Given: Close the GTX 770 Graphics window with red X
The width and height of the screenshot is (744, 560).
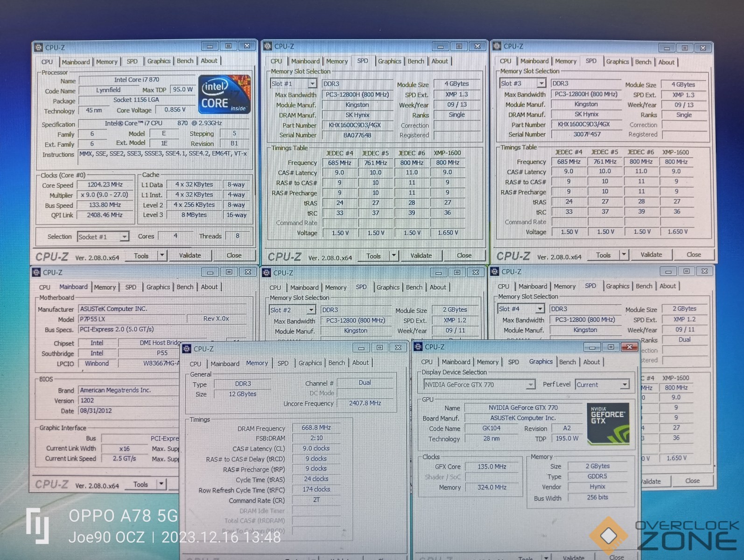Looking at the screenshot, I should click(629, 347).
